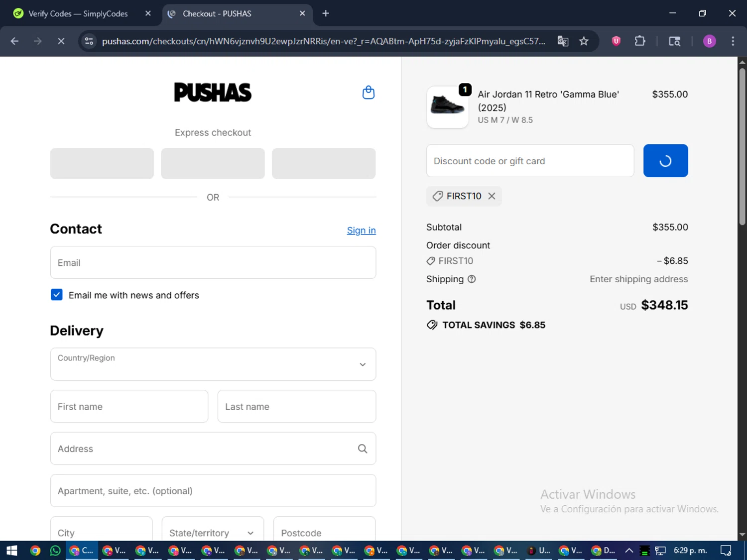This screenshot has width=747, height=560.
Task: Close the Verify Codes SimplyCodes tab
Action: click(x=148, y=13)
